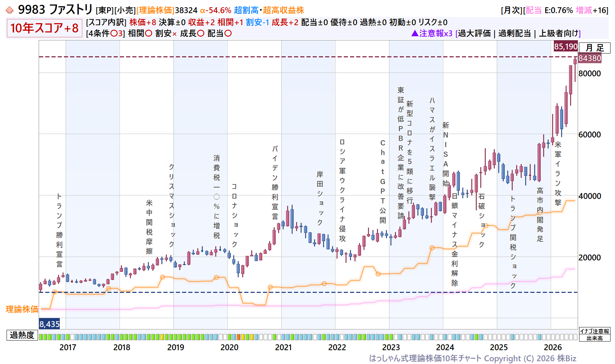
Task: Click the バイデン勝利宣言 event annotation
Action: click(275, 182)
